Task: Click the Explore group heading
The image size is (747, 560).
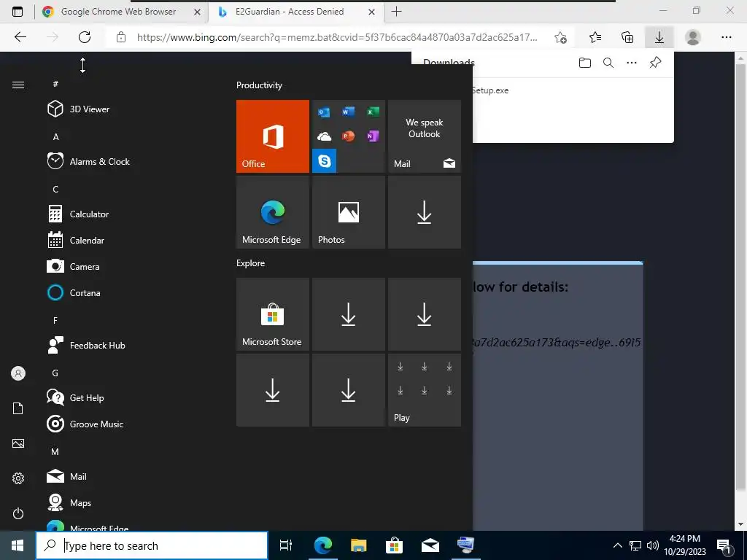Action: (251, 262)
